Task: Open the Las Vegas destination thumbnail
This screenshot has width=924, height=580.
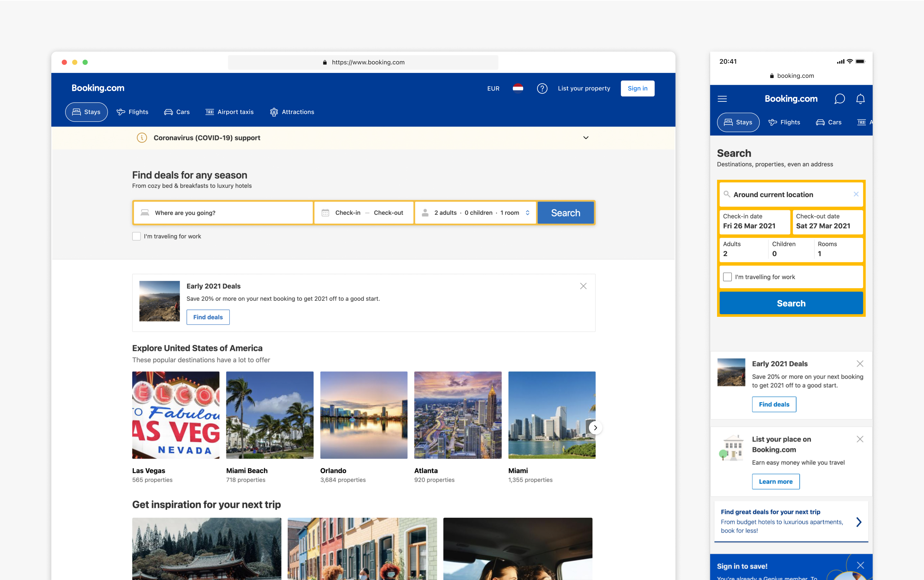Action: coord(175,415)
